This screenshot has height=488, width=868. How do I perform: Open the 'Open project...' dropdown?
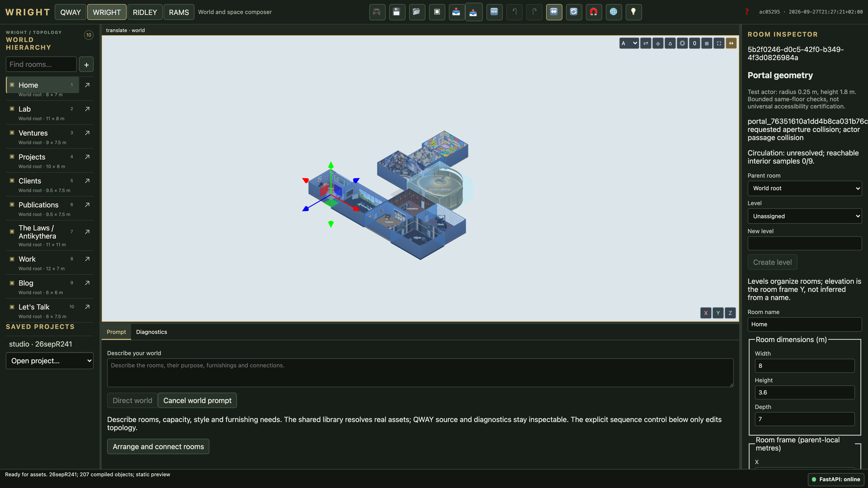point(50,361)
